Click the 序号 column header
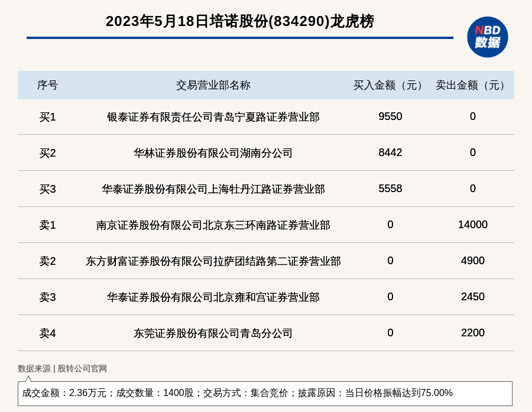Viewport: 532px width, 412px height. (x=47, y=85)
